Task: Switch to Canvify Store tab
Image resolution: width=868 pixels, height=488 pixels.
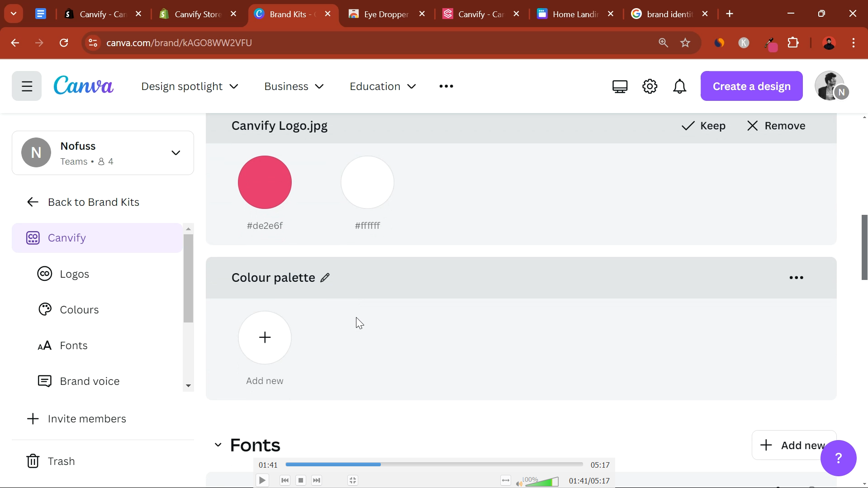Action: 197,14
